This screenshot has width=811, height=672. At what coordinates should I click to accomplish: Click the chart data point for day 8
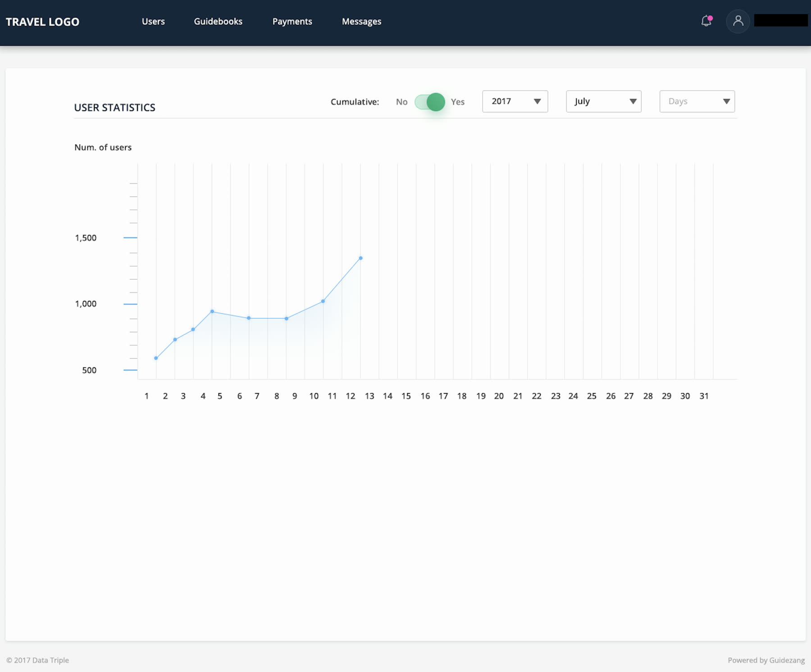click(x=287, y=318)
